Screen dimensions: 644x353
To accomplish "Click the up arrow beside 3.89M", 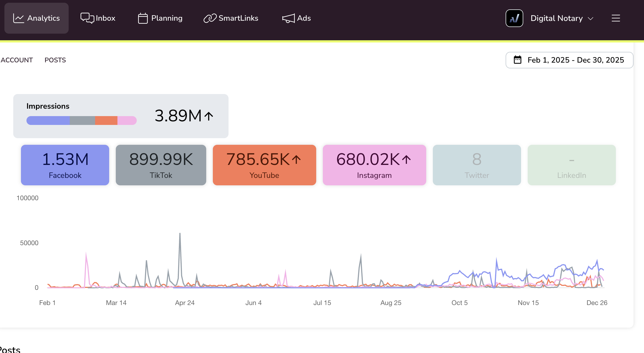I will 209,116.
